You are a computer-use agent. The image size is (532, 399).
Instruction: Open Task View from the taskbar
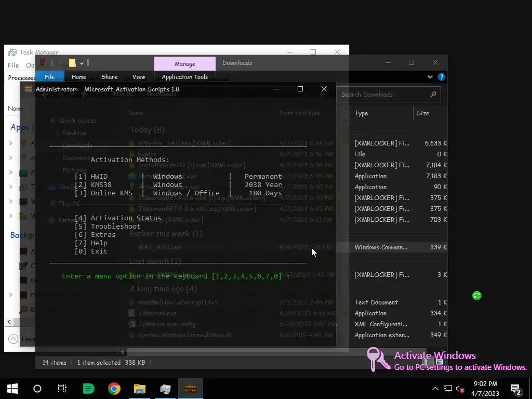tap(62, 389)
